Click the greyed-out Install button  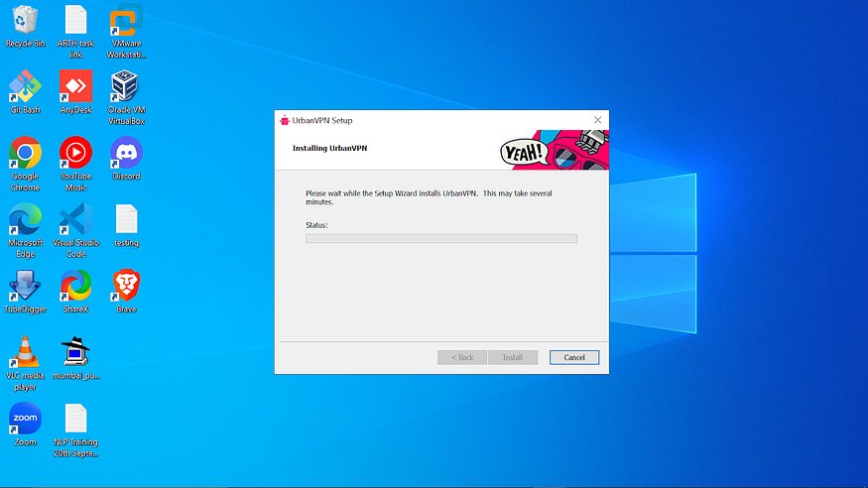(513, 357)
